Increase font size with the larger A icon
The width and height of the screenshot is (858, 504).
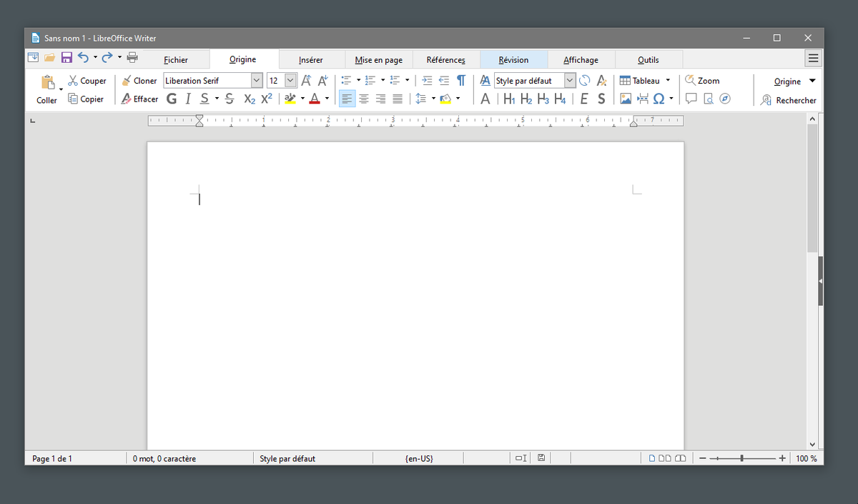tap(306, 81)
